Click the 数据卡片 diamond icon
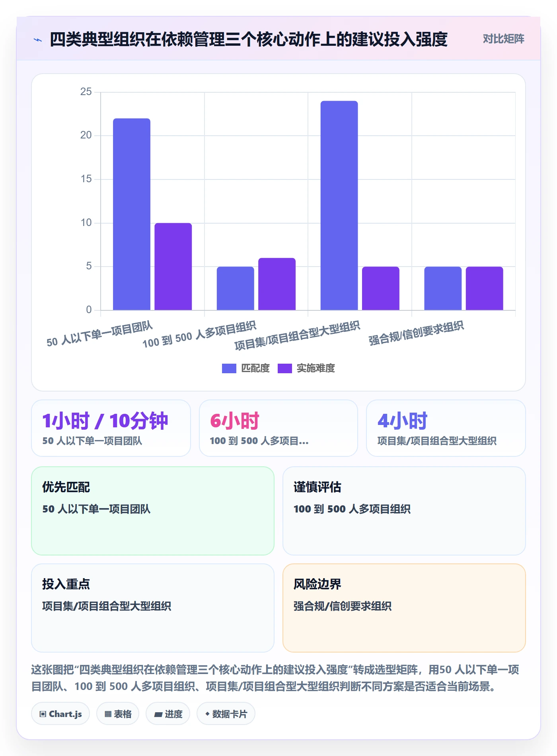The image size is (557, 756). [207, 714]
